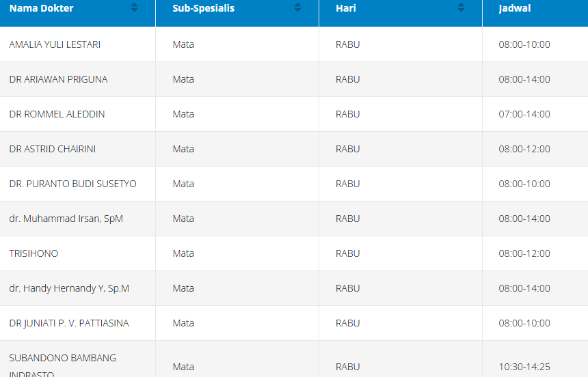
Task: Select DR. PURANTO BUDI SUSETYO entry
Action: click(73, 184)
